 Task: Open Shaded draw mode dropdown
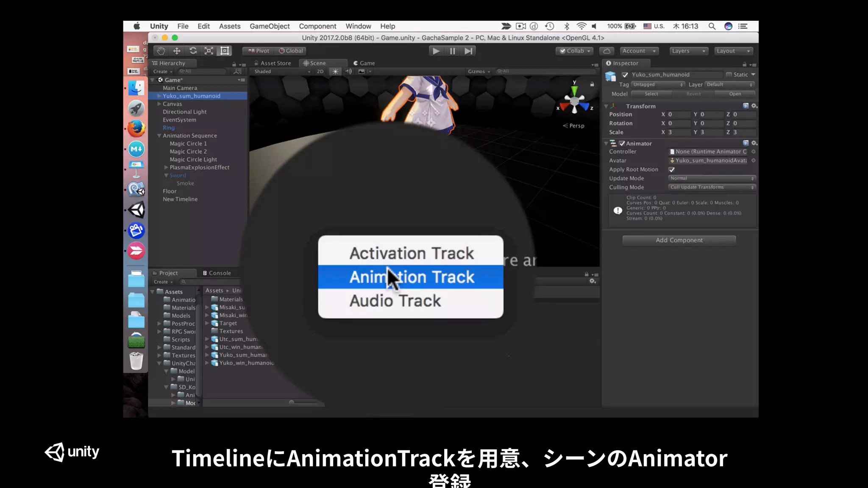(x=282, y=71)
